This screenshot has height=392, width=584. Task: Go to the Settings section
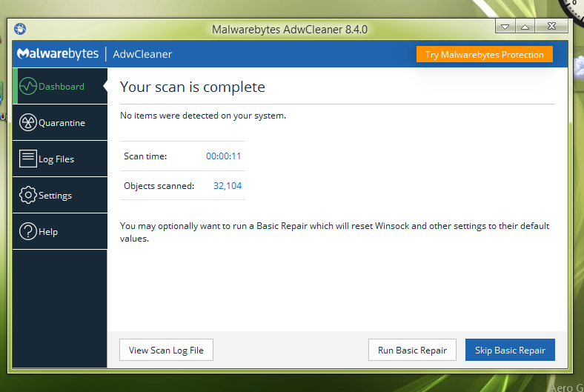tap(60, 195)
